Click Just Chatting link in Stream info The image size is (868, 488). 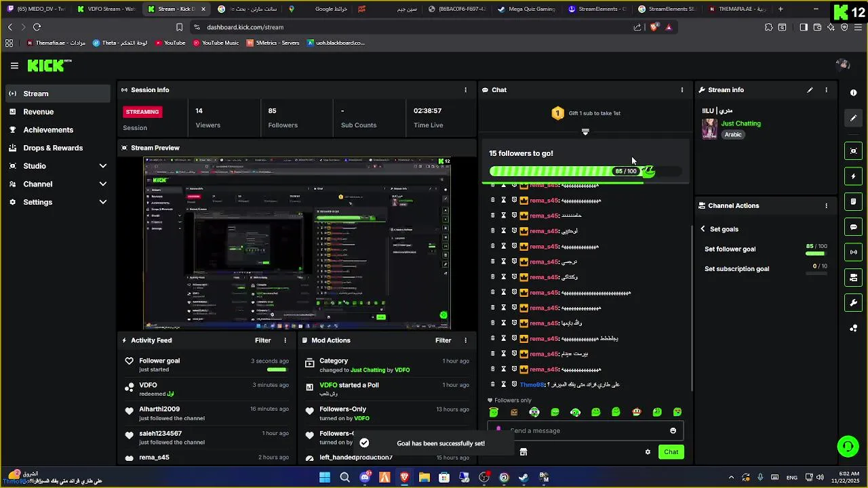[741, 123]
